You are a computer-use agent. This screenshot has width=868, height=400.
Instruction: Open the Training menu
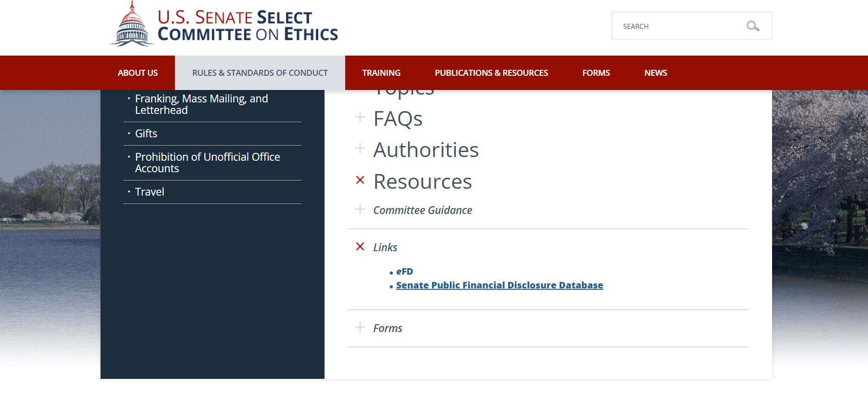coord(381,73)
